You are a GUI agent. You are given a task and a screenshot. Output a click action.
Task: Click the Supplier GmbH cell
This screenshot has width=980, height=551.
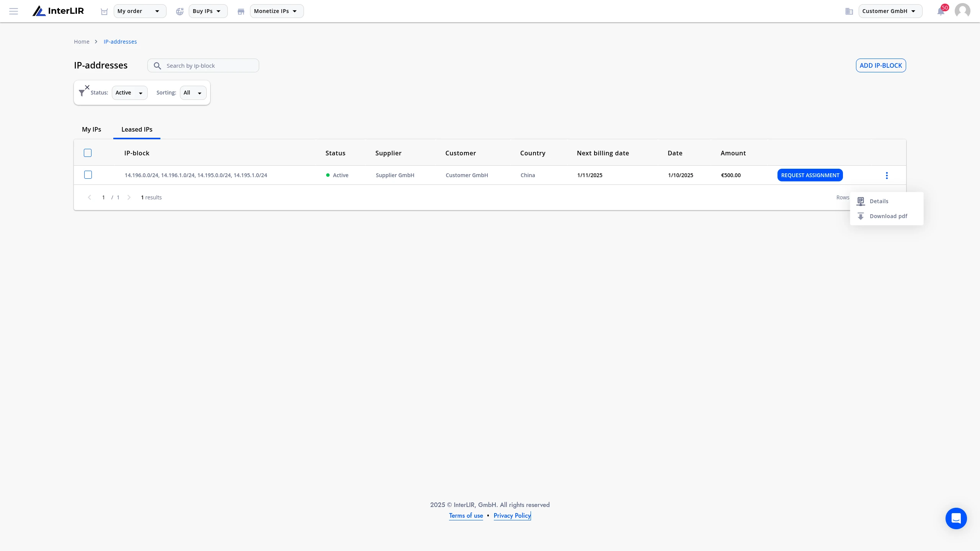[395, 175]
